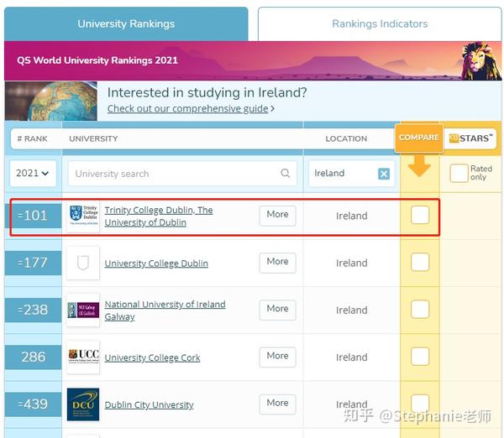Click the UCC logo

click(83, 357)
